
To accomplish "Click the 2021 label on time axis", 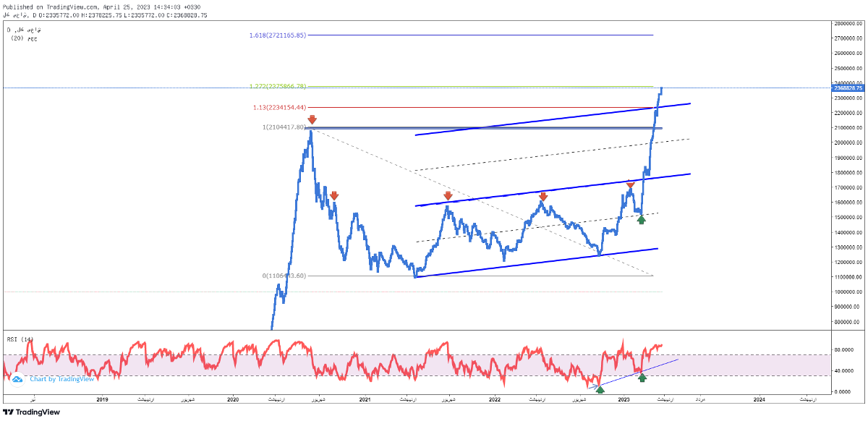I will pyautogui.click(x=365, y=399).
